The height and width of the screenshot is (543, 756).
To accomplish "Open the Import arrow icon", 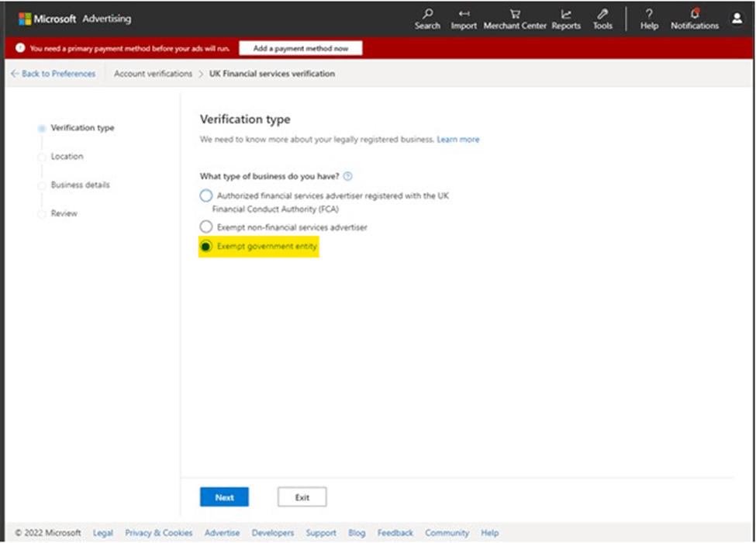I will pyautogui.click(x=464, y=14).
